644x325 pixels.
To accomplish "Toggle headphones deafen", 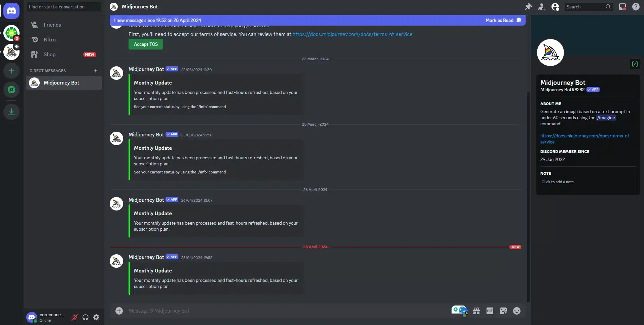I will click(85, 317).
